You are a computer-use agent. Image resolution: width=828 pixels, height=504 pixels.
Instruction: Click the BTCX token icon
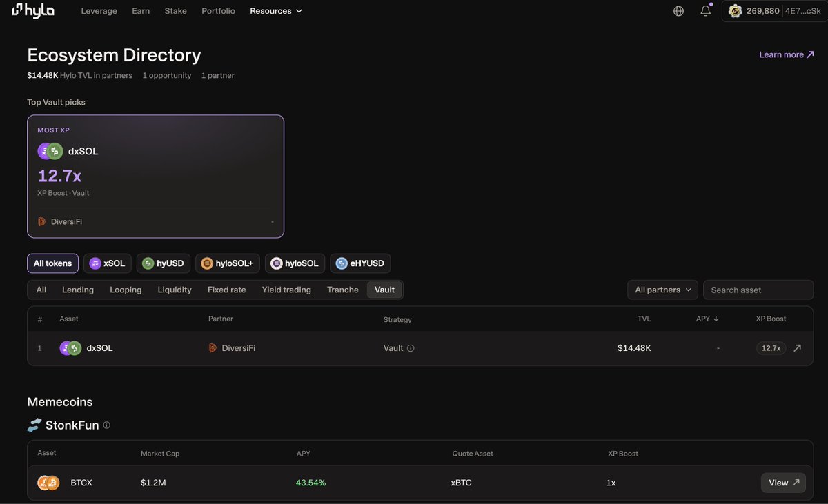click(x=48, y=483)
